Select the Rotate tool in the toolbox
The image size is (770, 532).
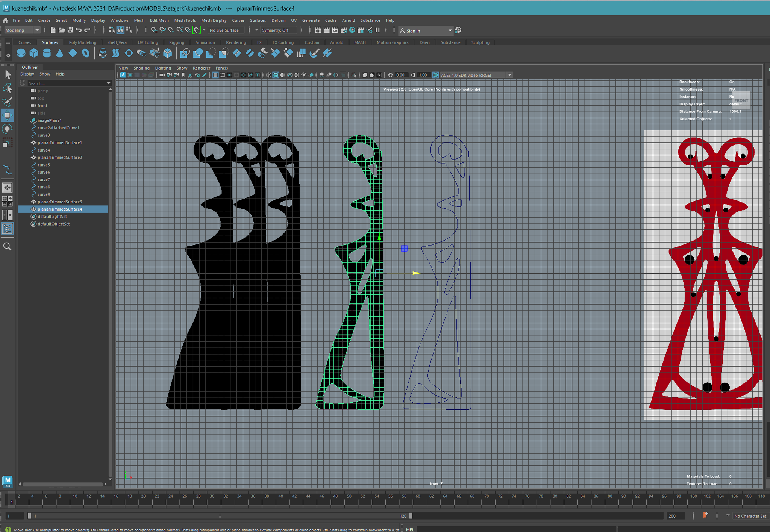[7, 129]
